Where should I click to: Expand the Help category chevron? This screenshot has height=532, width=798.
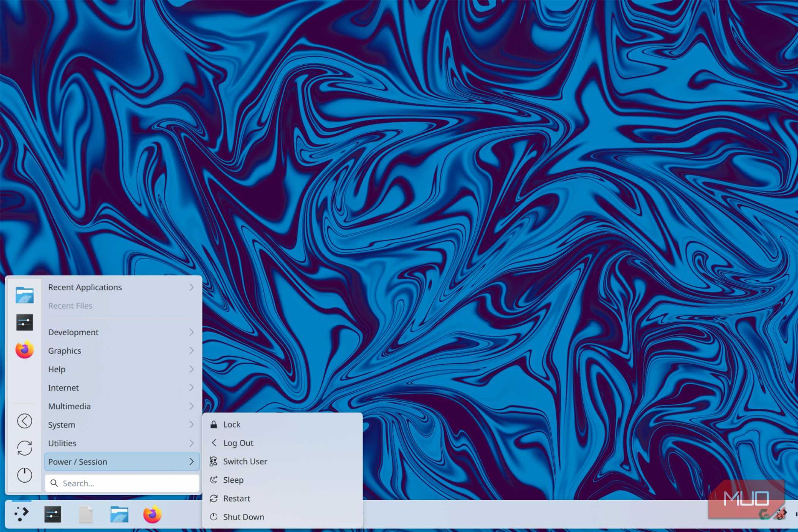(192, 369)
